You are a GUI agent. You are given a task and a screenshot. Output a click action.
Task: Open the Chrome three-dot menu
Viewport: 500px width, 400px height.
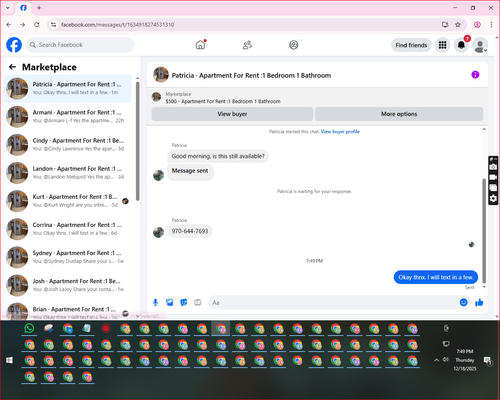(491, 25)
